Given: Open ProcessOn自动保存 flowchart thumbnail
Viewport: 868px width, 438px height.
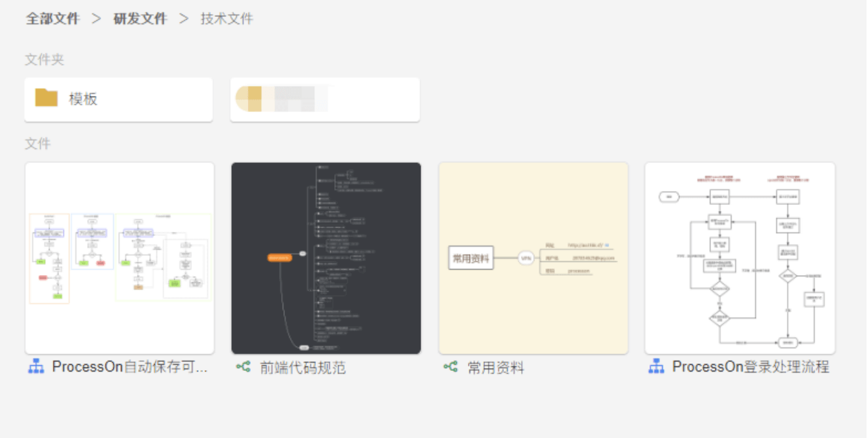Looking at the screenshot, I should coord(120,258).
